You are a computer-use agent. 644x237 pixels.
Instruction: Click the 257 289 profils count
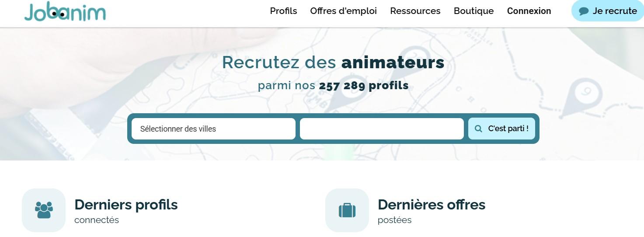click(364, 86)
